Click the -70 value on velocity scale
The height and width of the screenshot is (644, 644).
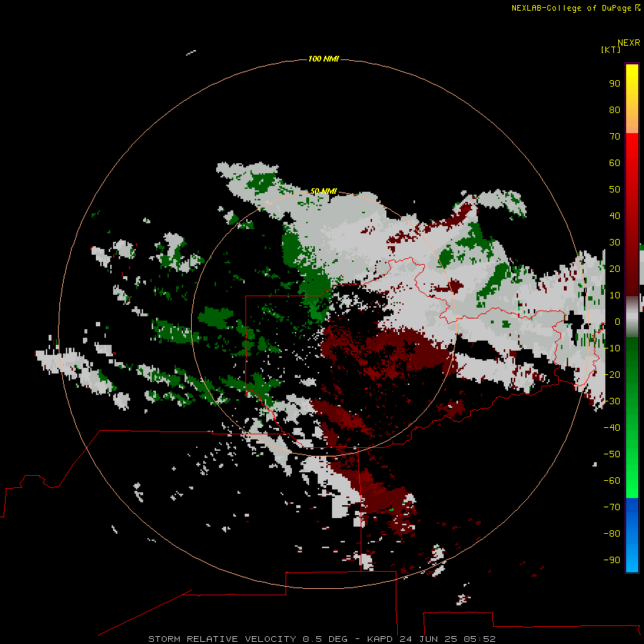coord(612,507)
